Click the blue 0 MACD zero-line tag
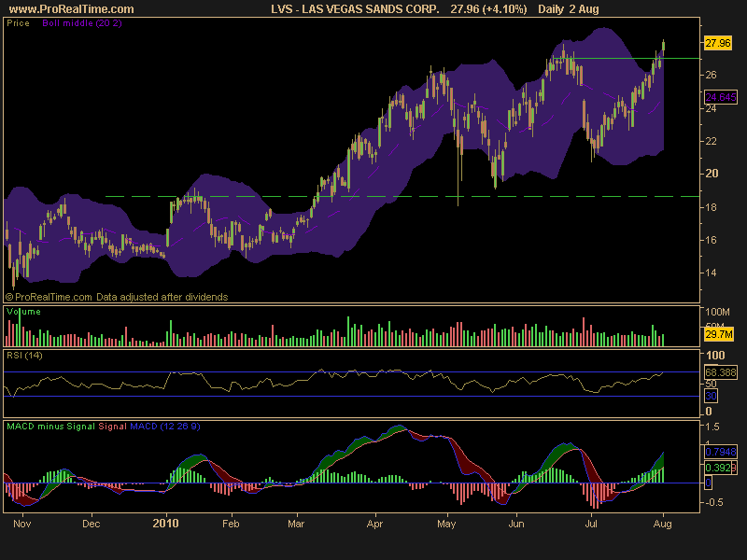 (x=709, y=483)
